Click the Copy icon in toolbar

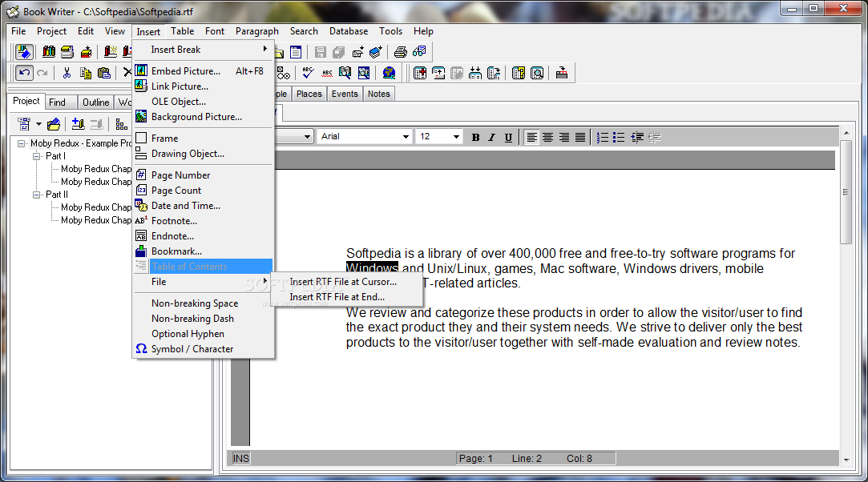[x=85, y=73]
